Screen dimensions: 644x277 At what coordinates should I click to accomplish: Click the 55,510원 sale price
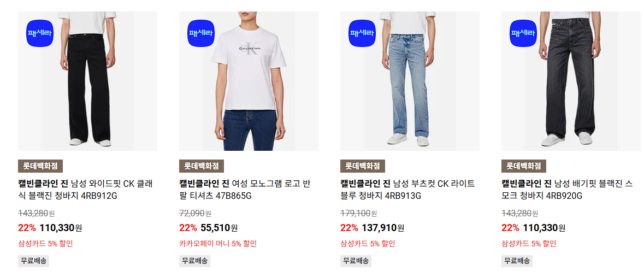point(219,228)
